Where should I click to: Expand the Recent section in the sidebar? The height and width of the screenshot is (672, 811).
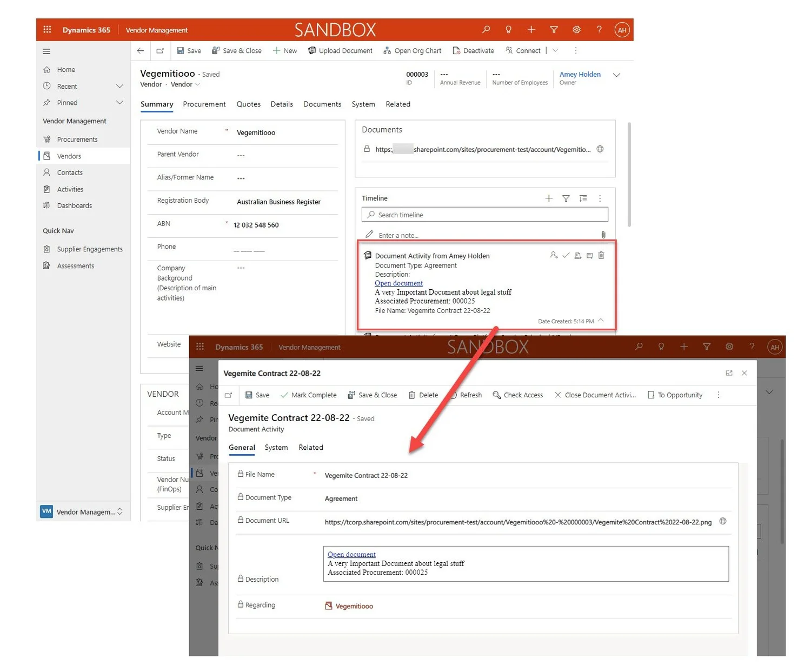click(x=119, y=86)
